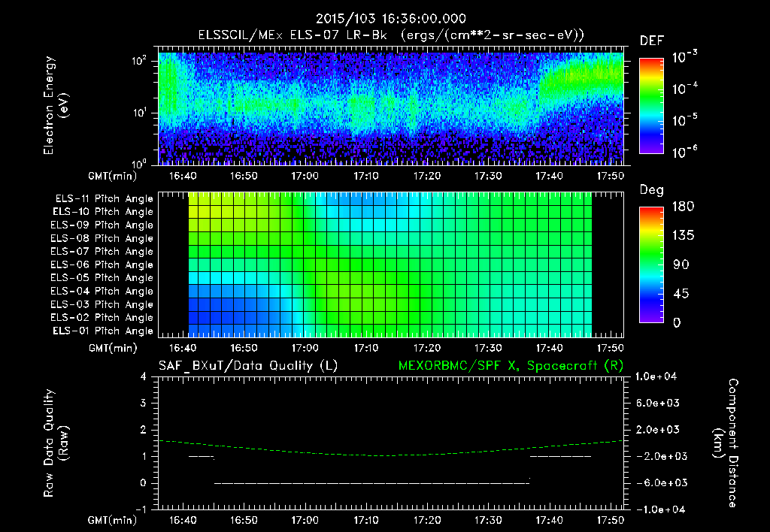Click the DEF color scale bar

(652, 105)
